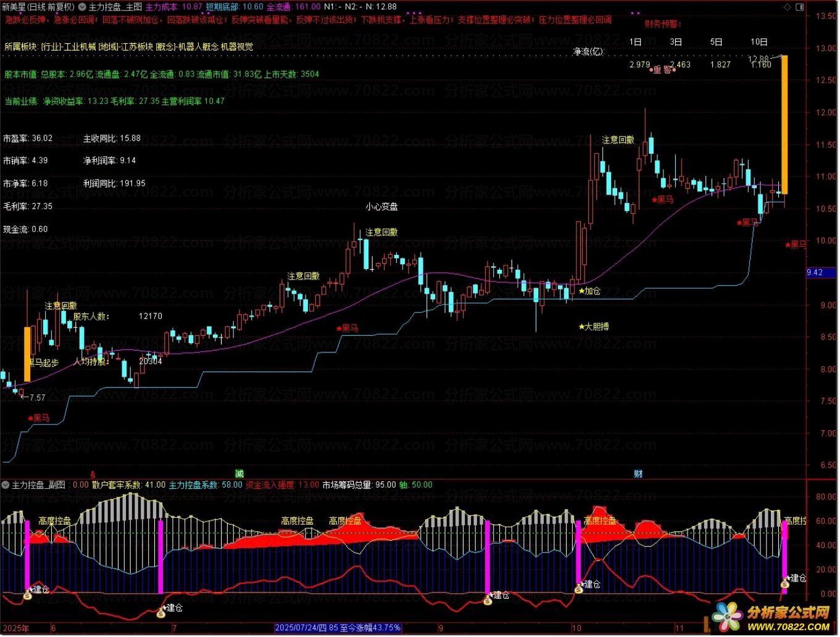Click the 市盈率: 36.02 value

pos(28,138)
